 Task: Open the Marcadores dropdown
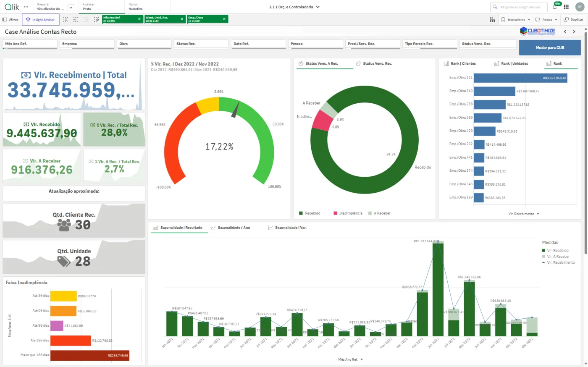click(x=516, y=20)
